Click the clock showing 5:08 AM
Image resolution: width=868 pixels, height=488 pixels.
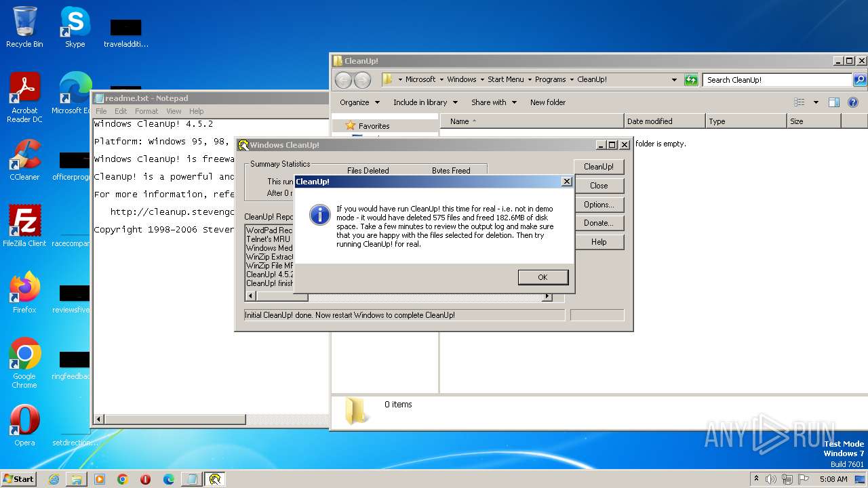click(833, 479)
